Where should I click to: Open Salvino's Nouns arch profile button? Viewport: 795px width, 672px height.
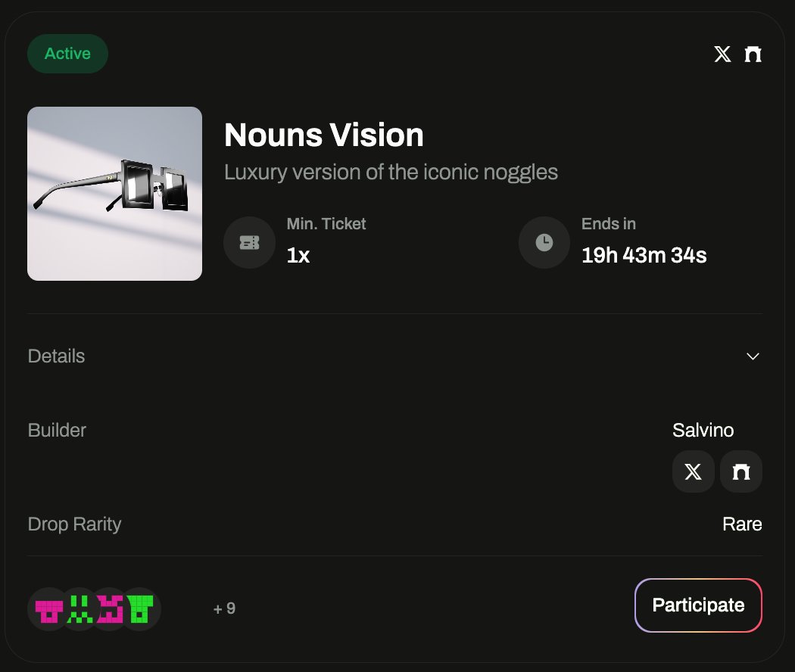click(x=740, y=471)
